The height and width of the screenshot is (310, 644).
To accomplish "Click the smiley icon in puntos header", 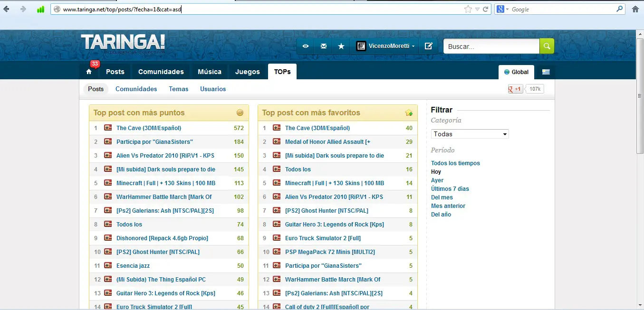I will pyautogui.click(x=240, y=113).
